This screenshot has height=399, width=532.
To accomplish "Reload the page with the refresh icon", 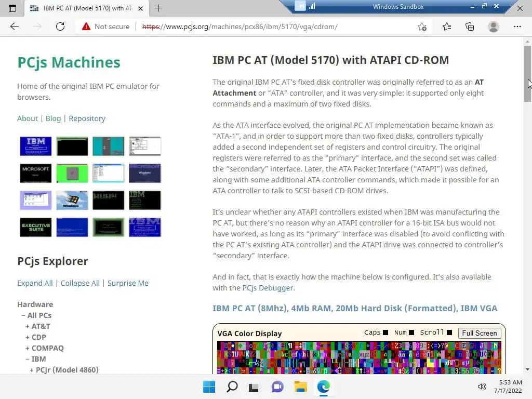I will 60,26.
